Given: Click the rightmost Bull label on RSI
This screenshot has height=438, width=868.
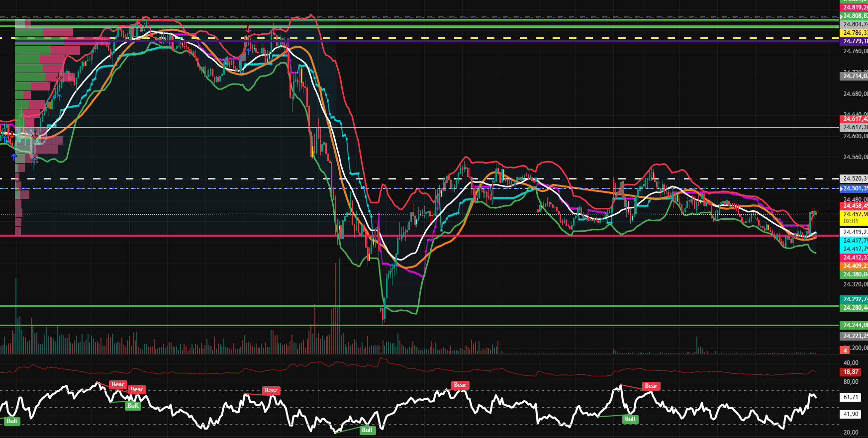Looking at the screenshot, I should click(630, 419).
